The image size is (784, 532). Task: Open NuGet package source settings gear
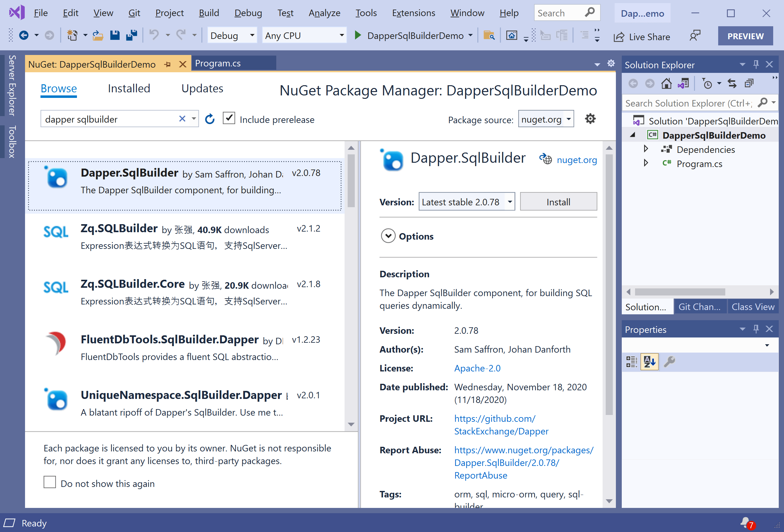pyautogui.click(x=590, y=119)
